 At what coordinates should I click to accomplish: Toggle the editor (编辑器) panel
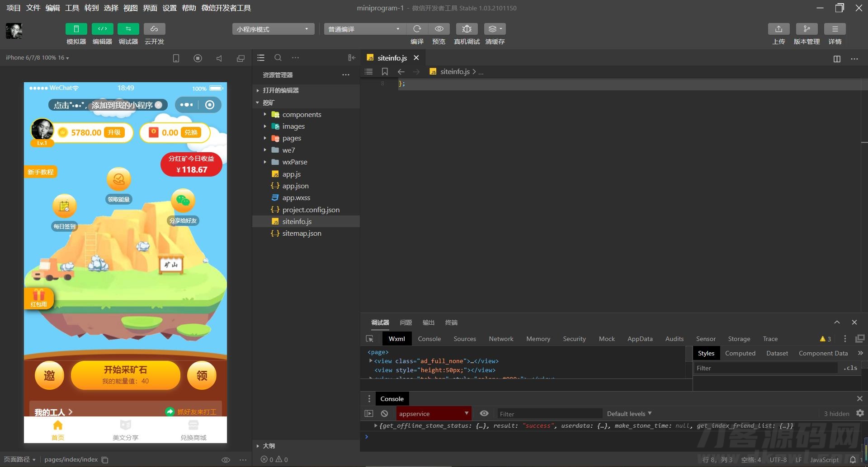pyautogui.click(x=102, y=29)
